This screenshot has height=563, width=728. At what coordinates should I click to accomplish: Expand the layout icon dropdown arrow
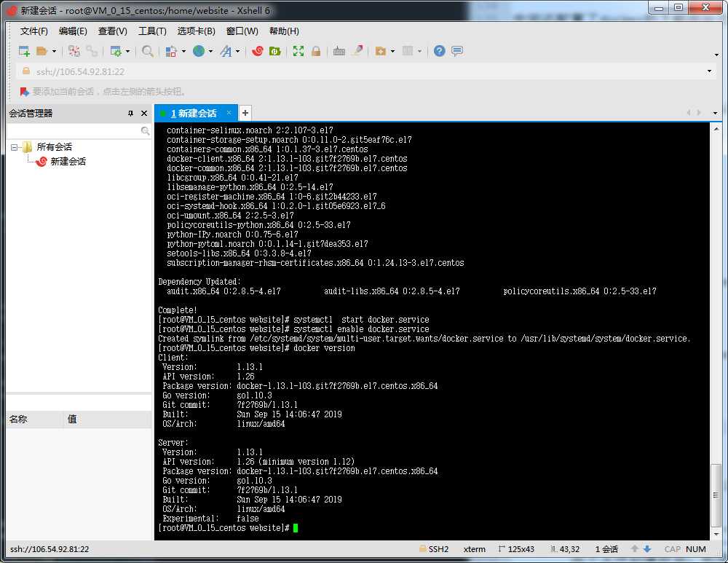(x=420, y=51)
